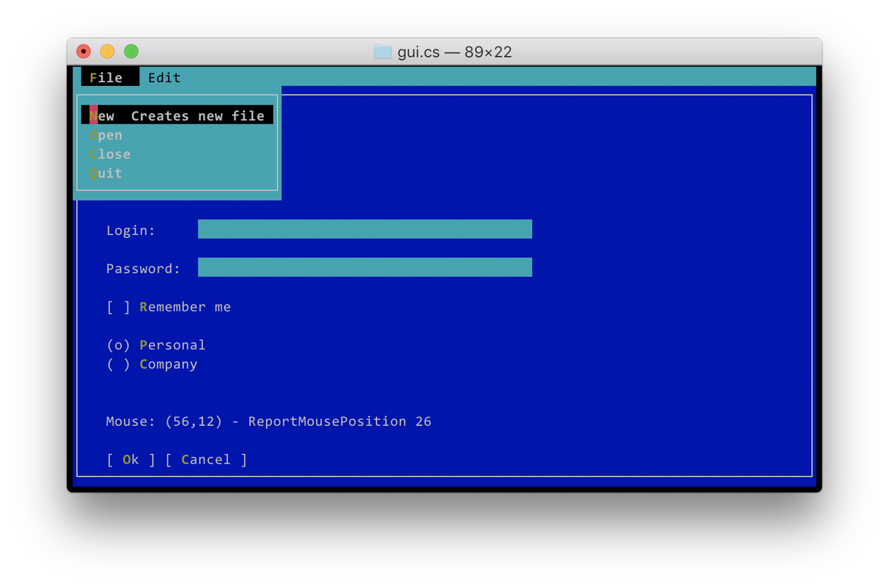
Task: Choose New from the File menu
Action: click(178, 116)
